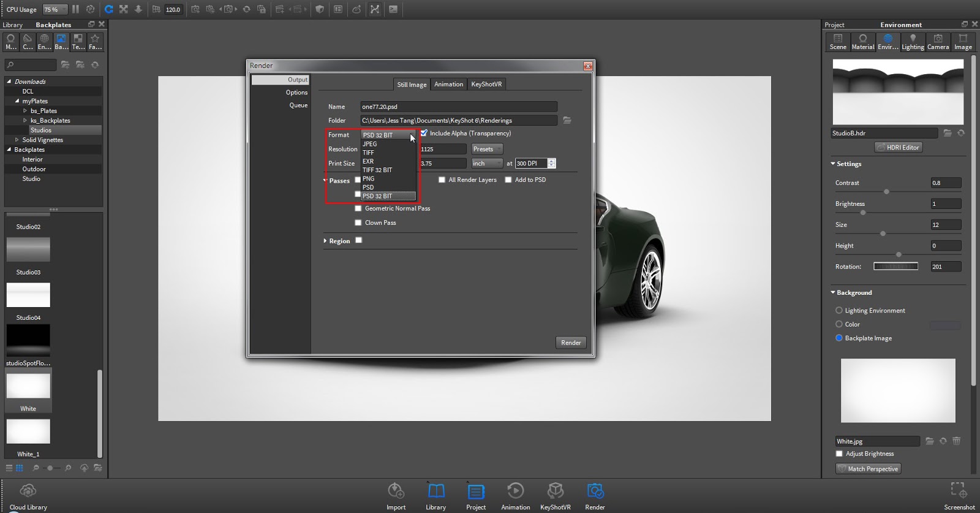Take a Screenshot of the render view
This screenshot has width=980, height=513.
click(959, 495)
